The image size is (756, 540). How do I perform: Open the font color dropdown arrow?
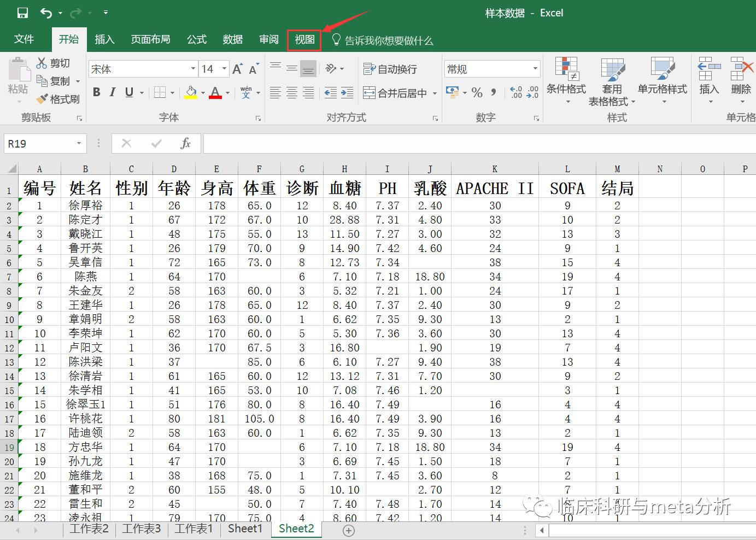click(x=228, y=93)
